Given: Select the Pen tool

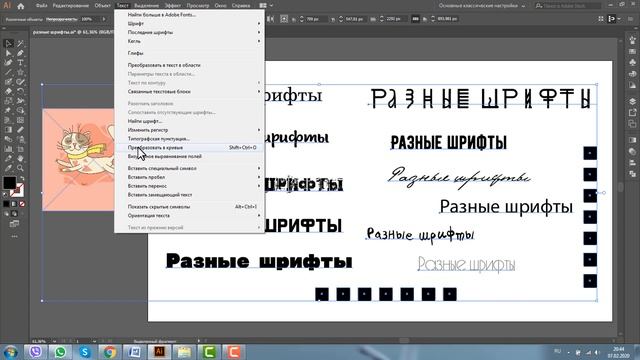Looking at the screenshot, I should 20,53.
